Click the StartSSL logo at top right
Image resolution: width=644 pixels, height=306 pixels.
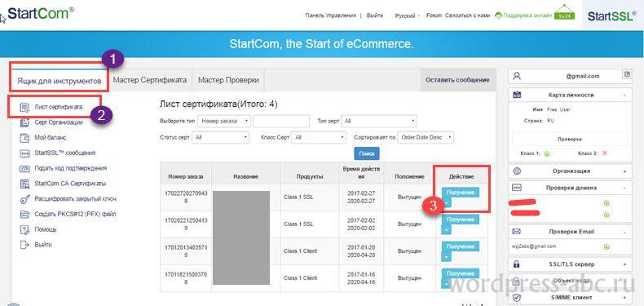pos(611,16)
